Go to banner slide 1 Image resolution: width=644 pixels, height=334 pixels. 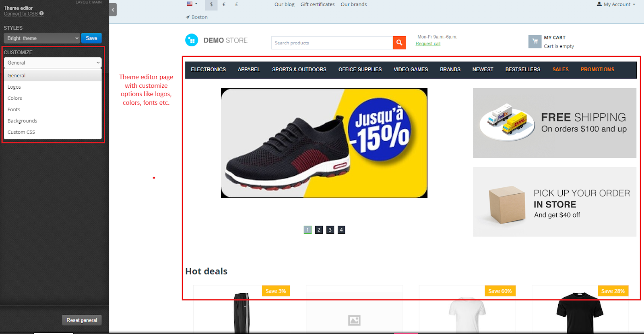[x=308, y=230]
